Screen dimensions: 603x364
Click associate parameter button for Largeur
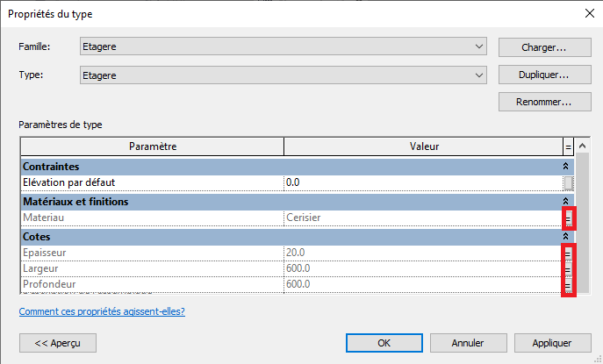click(568, 268)
